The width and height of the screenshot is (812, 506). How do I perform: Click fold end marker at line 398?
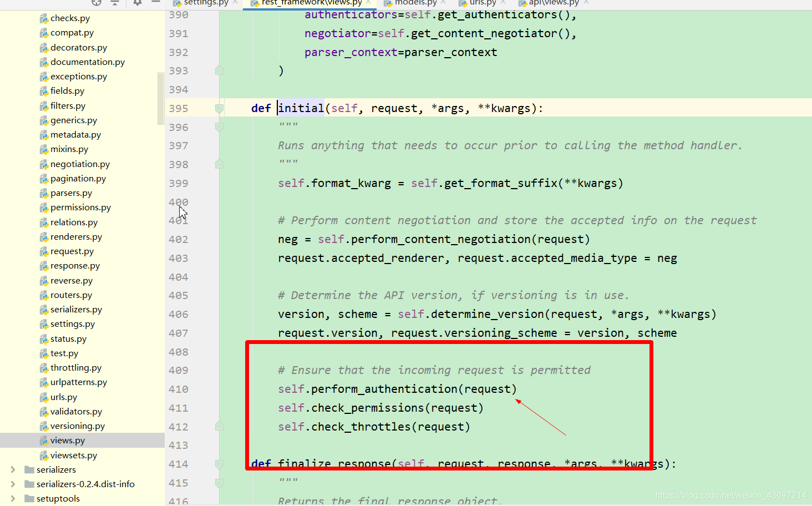[220, 164]
